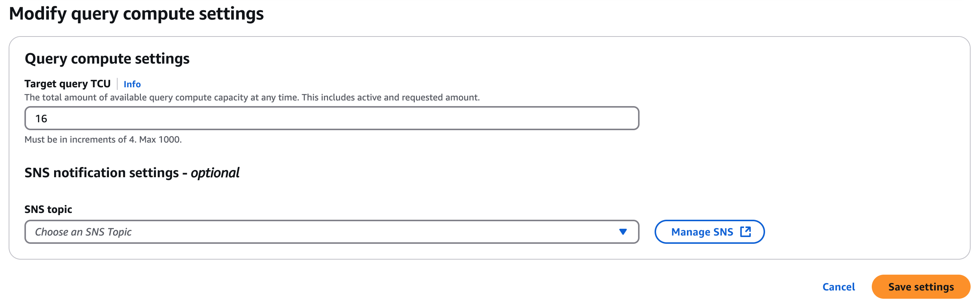Open the Info link beside Target query TCU
Screen dimensions: 980x304
point(132,84)
